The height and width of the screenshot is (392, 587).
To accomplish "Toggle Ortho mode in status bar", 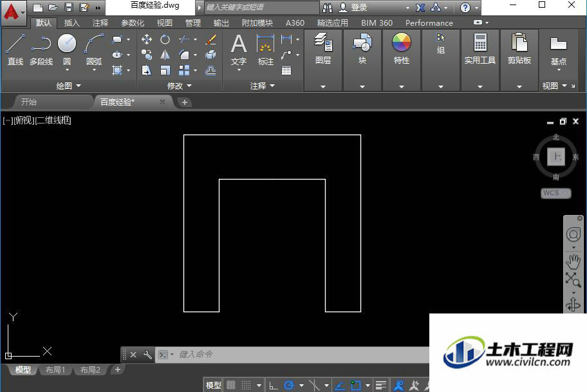I will pyautogui.click(x=274, y=385).
